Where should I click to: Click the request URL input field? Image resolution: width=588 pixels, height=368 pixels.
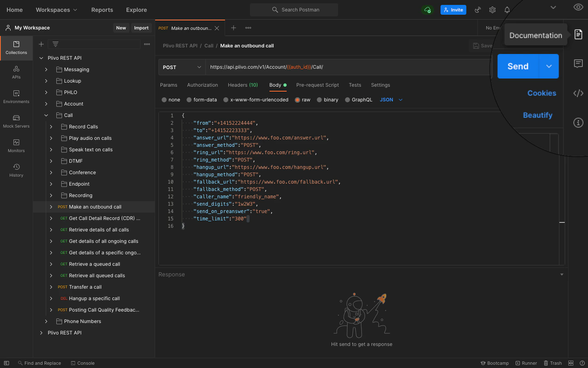tap(348, 67)
